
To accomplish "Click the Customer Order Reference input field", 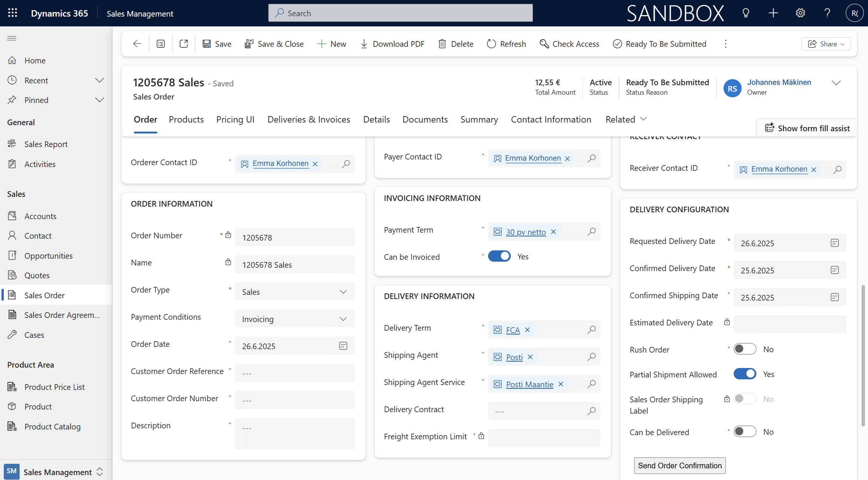I will (295, 373).
